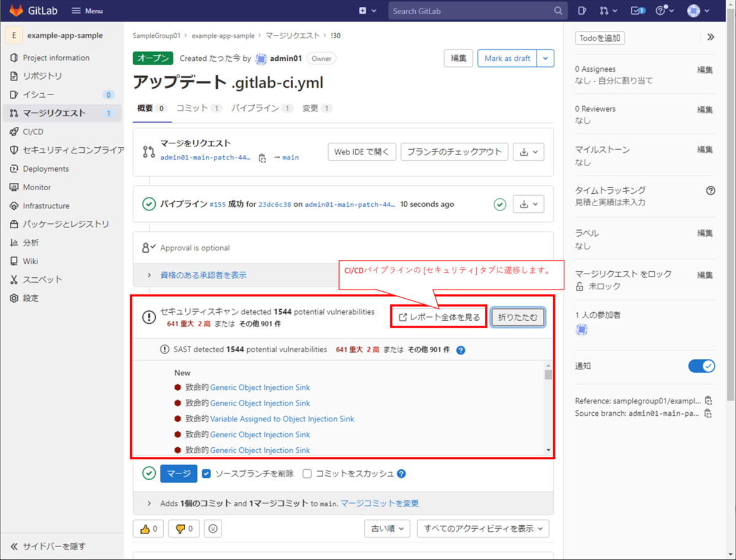This screenshot has width=736, height=560.
Task: Open the user avatar menu
Action: pos(699,10)
